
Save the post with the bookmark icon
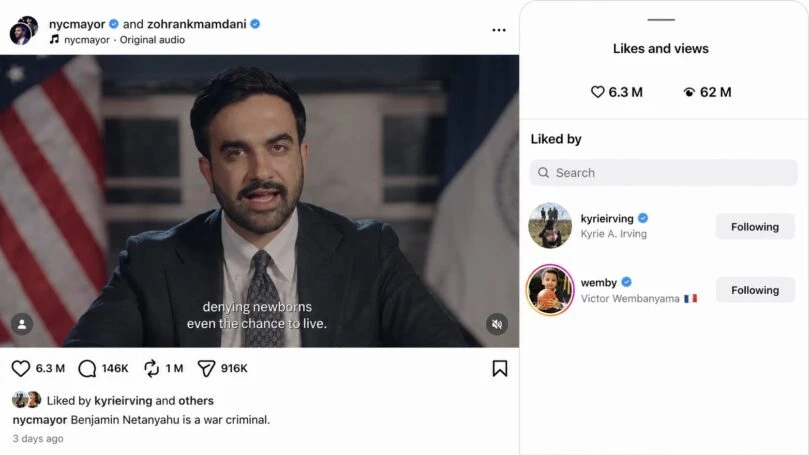point(499,368)
